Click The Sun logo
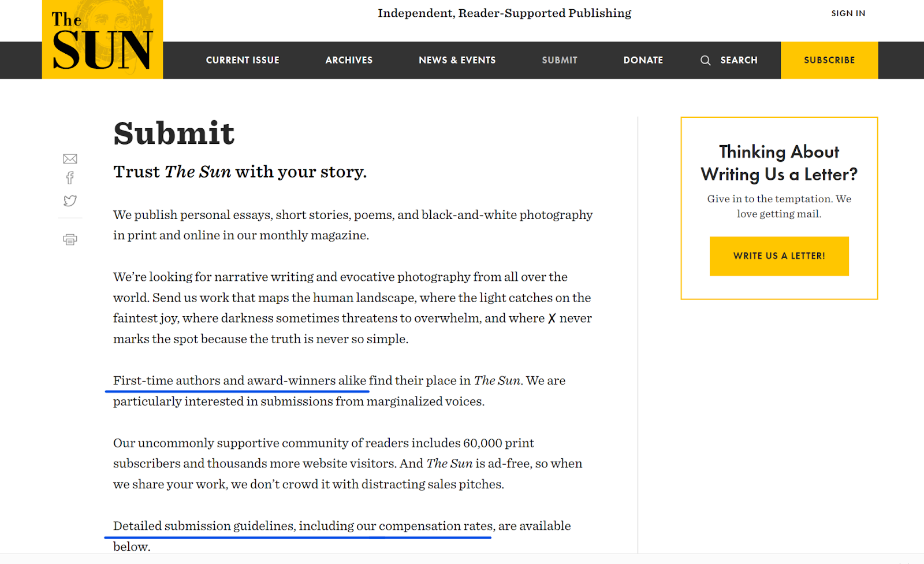924x564 pixels. point(102,39)
